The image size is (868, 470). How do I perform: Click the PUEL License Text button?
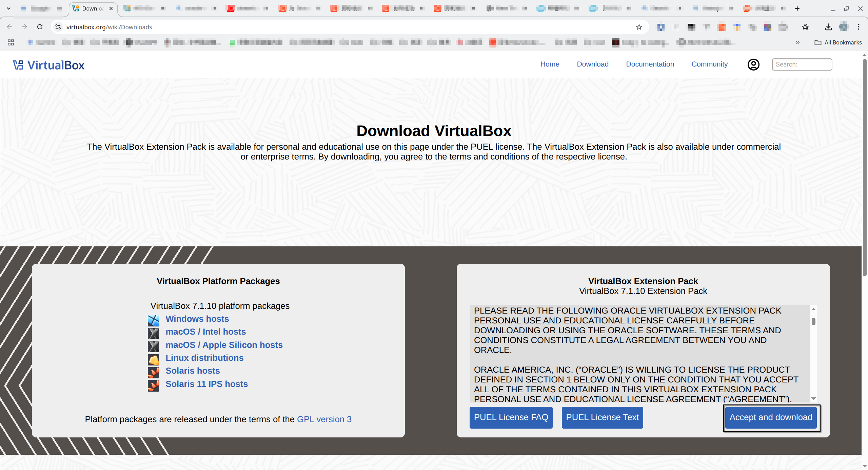tap(602, 417)
